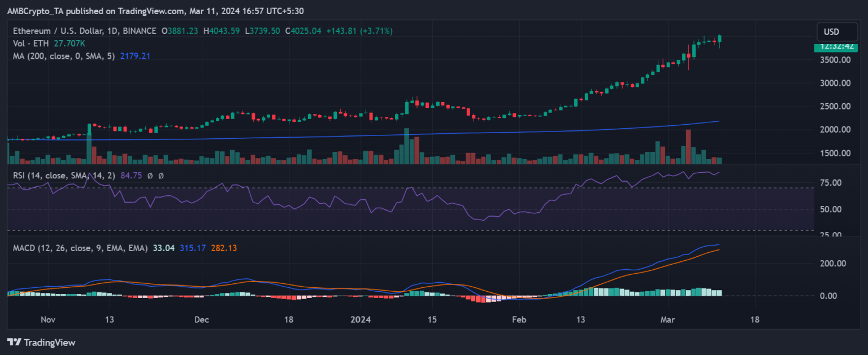Click the MACD value 315.17 in blue
The image size is (868, 355).
[x=191, y=248]
